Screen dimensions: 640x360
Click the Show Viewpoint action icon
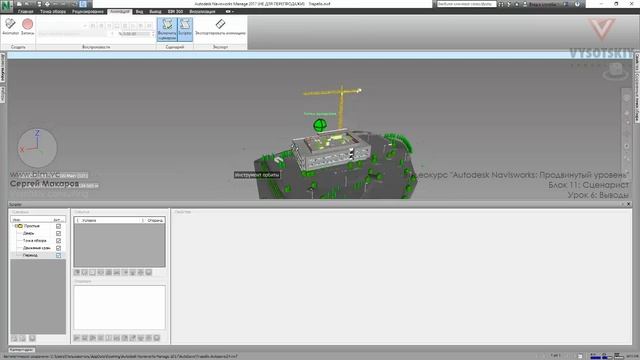pyautogui.click(x=93, y=338)
